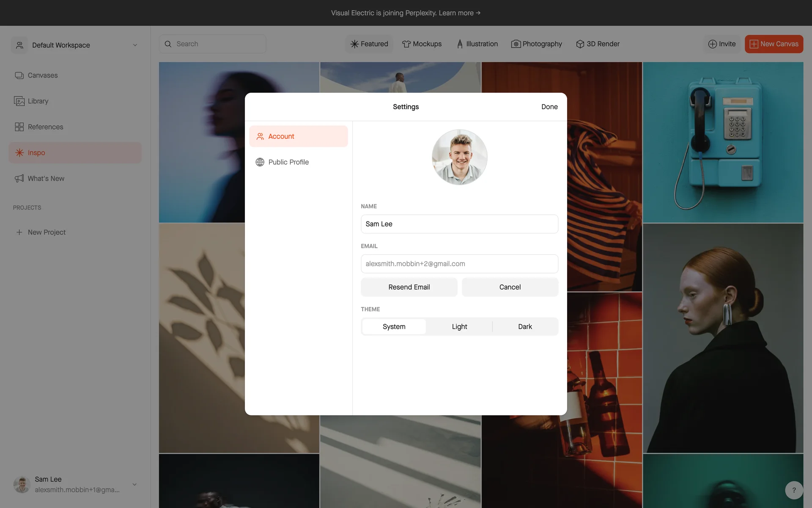Viewport: 812px width, 508px height.
Task: Open Library via its image icon
Action: coord(19,101)
